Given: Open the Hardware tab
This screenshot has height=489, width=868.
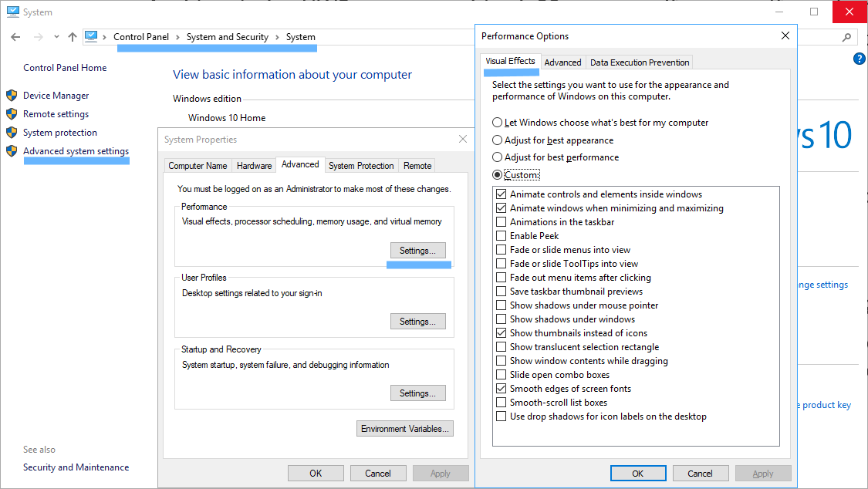Looking at the screenshot, I should 254,165.
